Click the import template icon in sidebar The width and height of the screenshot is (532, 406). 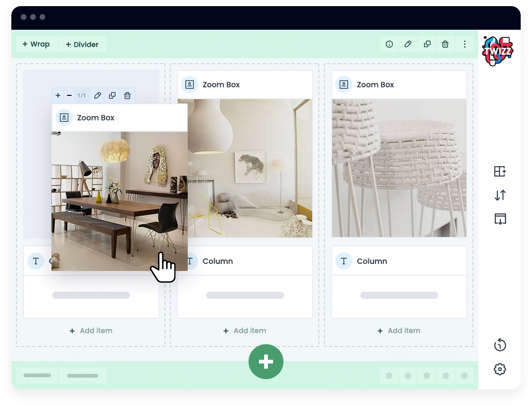pos(500,219)
